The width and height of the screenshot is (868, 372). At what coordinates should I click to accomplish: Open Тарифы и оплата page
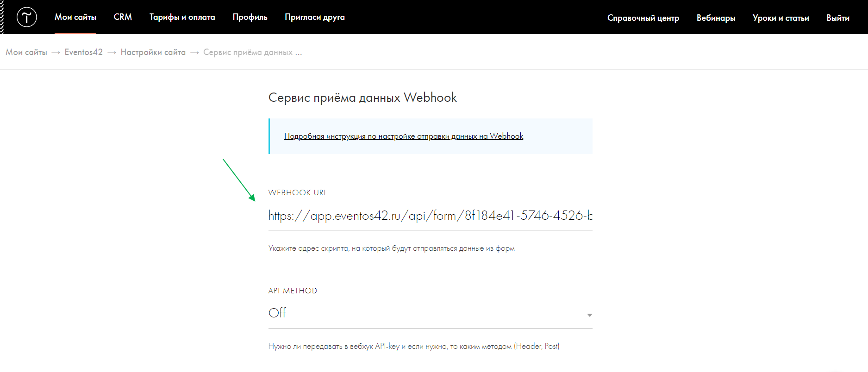click(x=182, y=17)
